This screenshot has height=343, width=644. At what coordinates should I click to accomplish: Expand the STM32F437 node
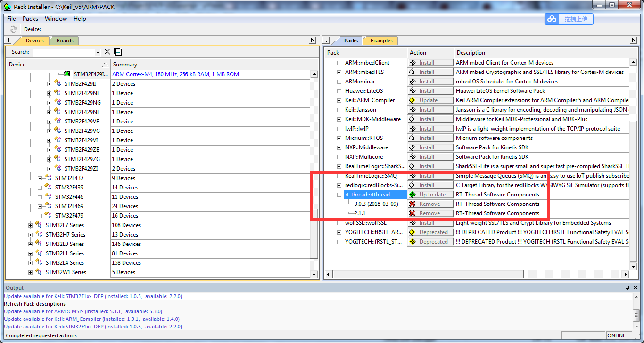pyautogui.click(x=40, y=178)
